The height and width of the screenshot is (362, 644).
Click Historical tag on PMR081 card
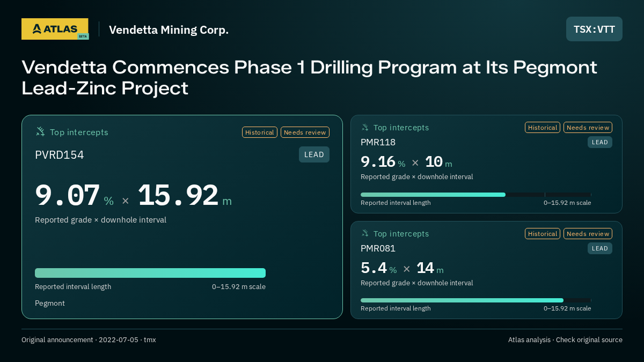pyautogui.click(x=543, y=233)
